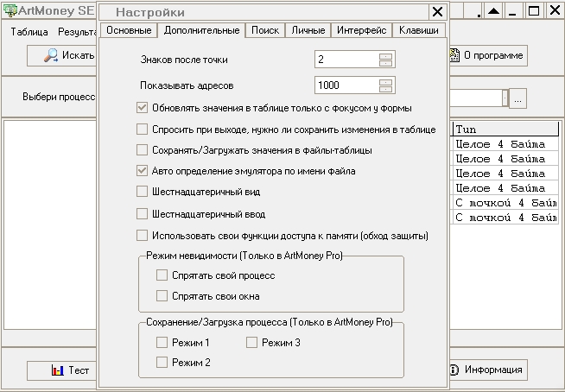The width and height of the screenshot is (565, 392).
Task: Open Информация in ArtMoney window
Action: [x=489, y=370]
